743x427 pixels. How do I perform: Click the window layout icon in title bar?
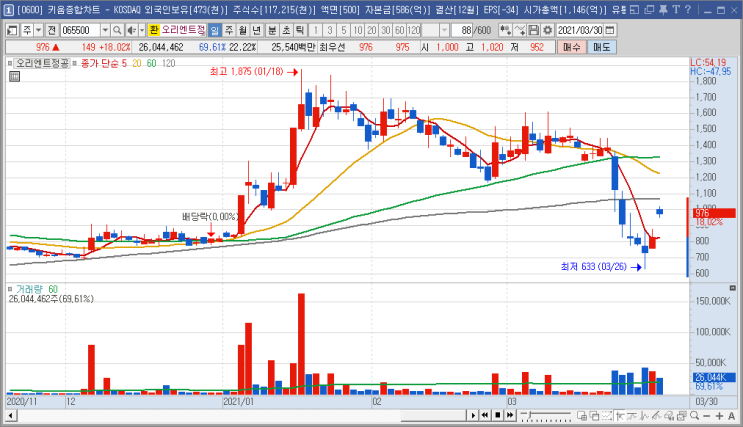pos(635,9)
